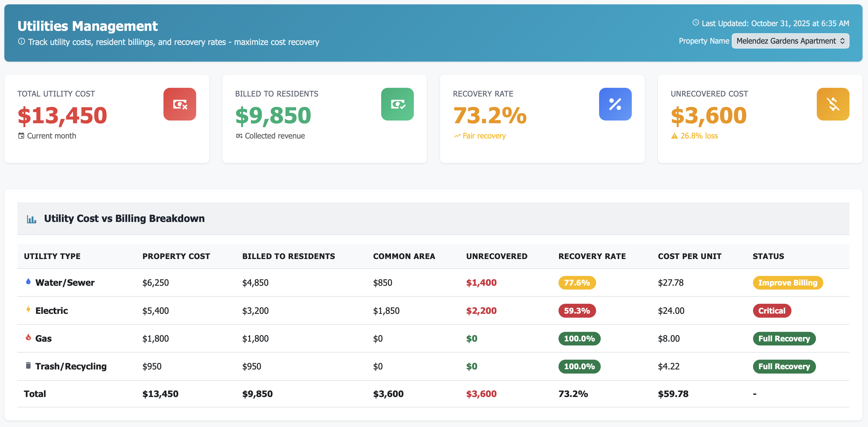Click the red money icon on Total Utility Cost card
This screenshot has width=868, height=427.
pyautogui.click(x=179, y=104)
